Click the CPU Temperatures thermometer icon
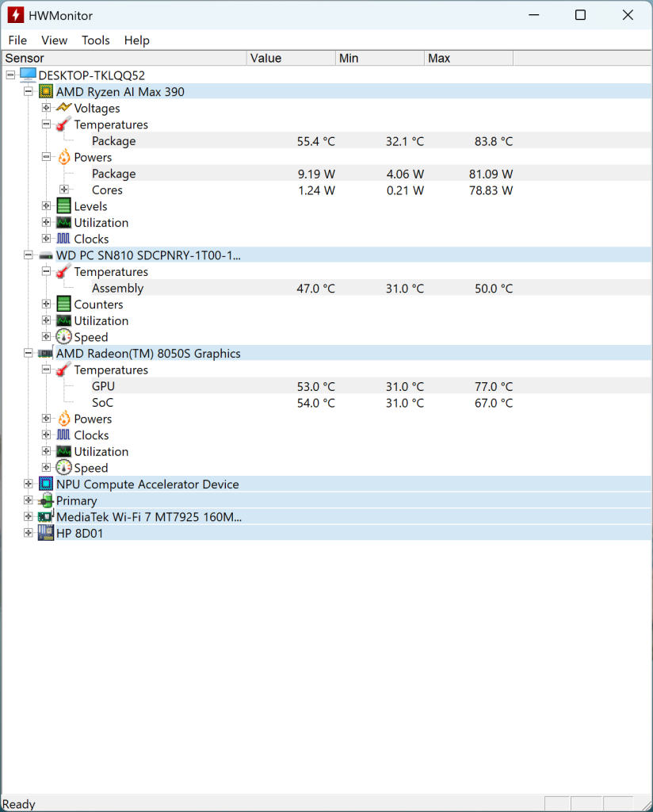The height and width of the screenshot is (812, 653). (63, 124)
